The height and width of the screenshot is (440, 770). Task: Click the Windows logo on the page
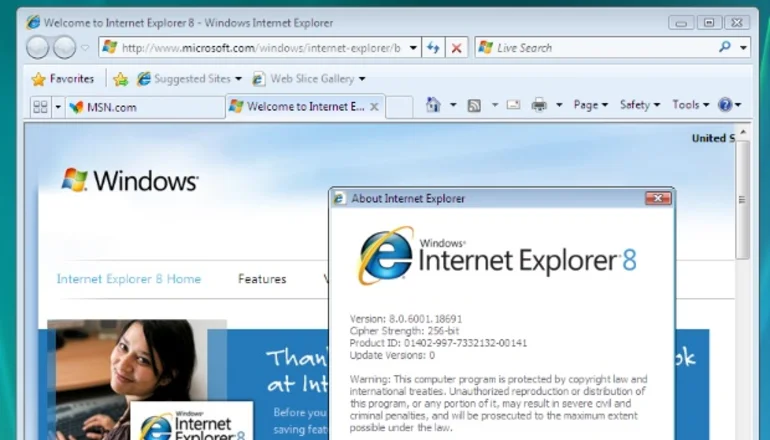click(x=130, y=180)
